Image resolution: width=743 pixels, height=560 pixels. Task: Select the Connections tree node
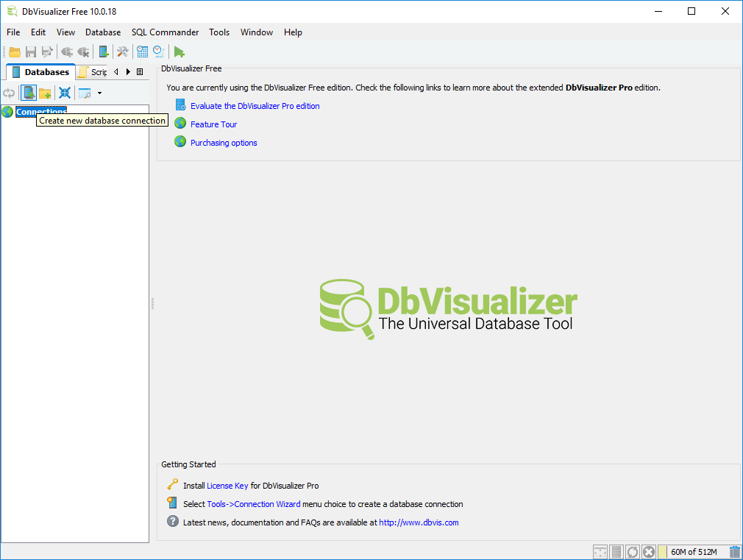[41, 112]
